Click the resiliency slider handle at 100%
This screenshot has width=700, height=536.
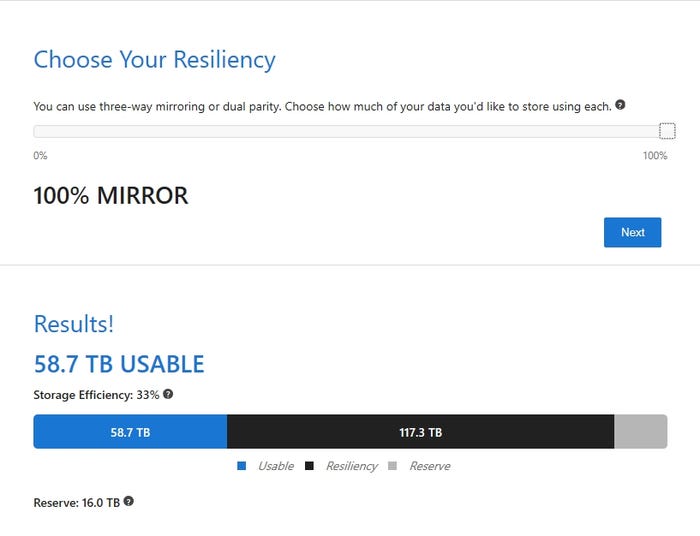point(667,131)
